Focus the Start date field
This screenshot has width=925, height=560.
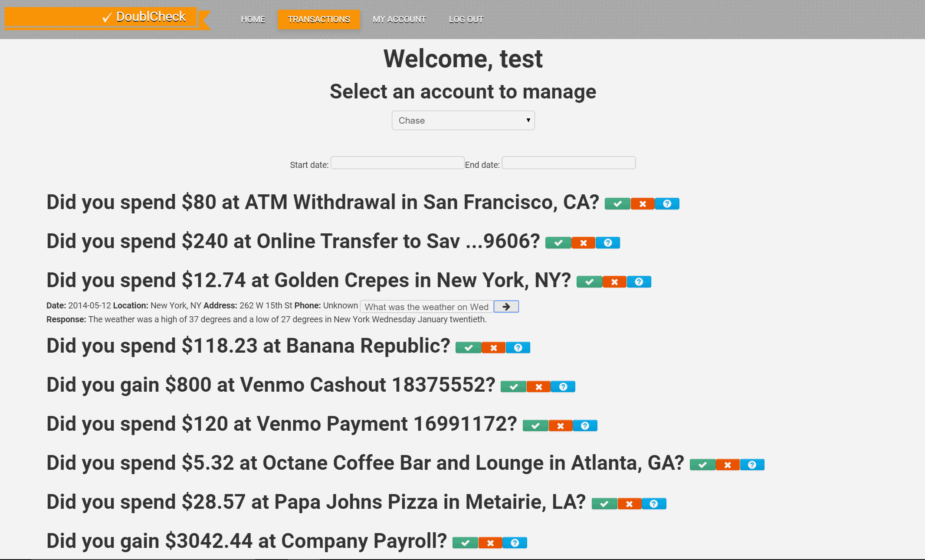coord(397,163)
